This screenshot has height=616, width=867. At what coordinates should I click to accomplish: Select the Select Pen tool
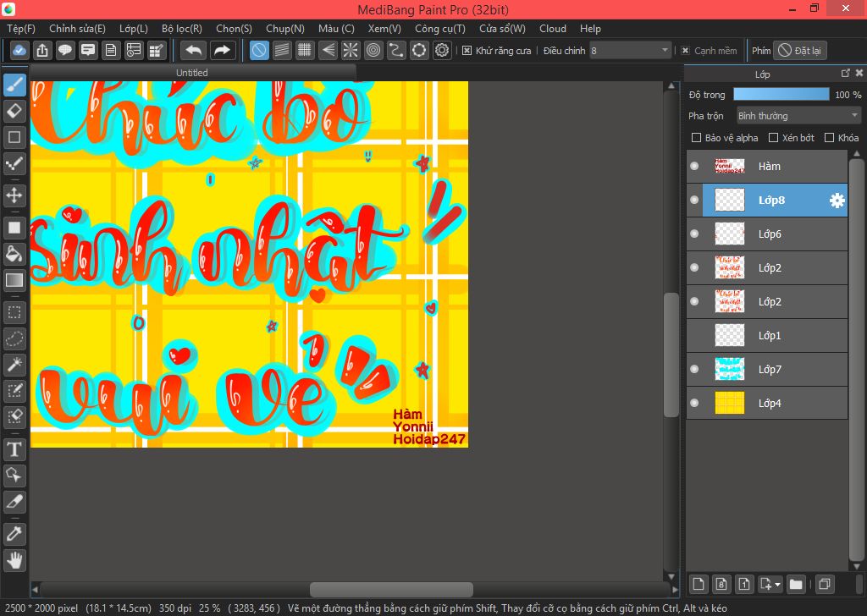point(14,391)
